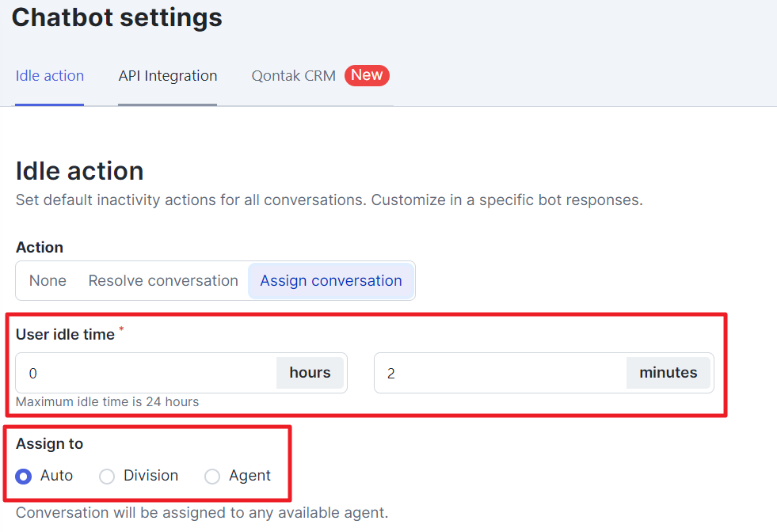The image size is (777, 532).
Task: Select the Agent radio button
Action: [x=212, y=476]
